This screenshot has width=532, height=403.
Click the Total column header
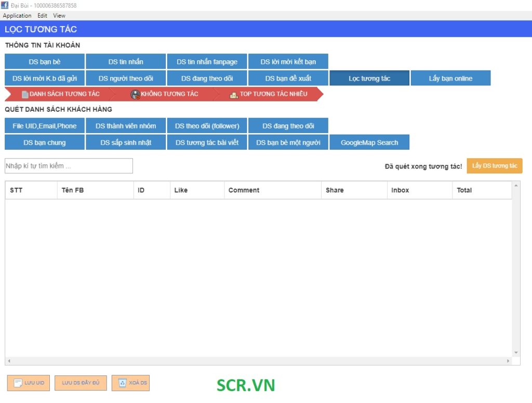click(x=464, y=190)
